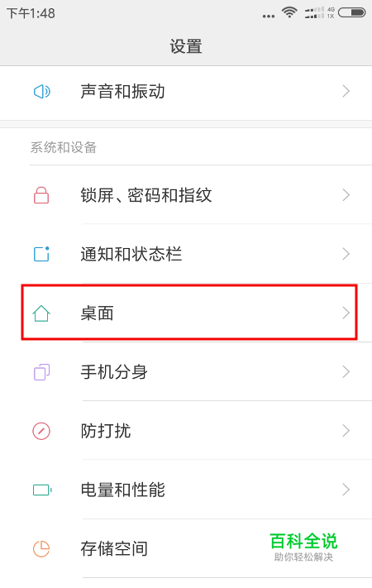The image size is (372, 588).
Task: Open the 手机分身 menu entry
Action: pyautogui.click(x=186, y=372)
